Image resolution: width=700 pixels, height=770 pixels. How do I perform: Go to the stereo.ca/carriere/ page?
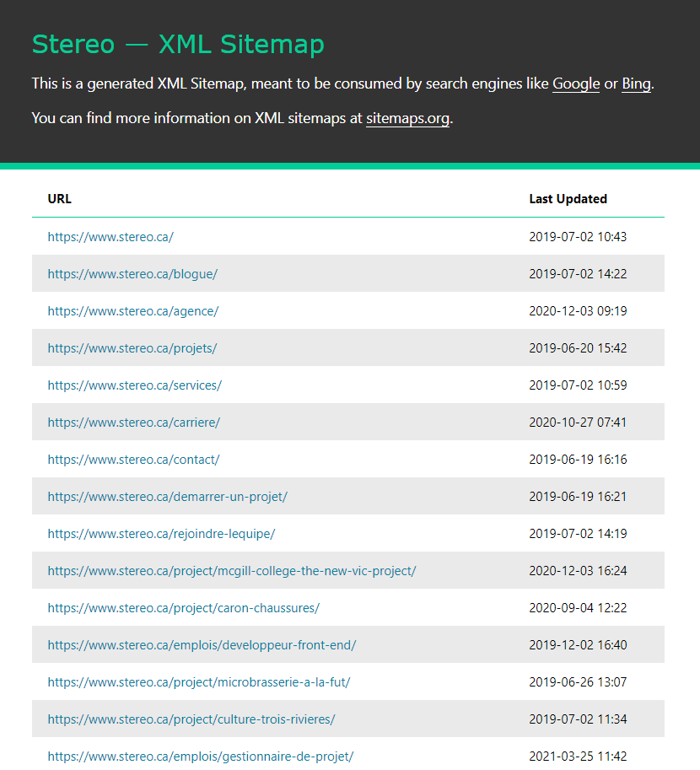134,423
